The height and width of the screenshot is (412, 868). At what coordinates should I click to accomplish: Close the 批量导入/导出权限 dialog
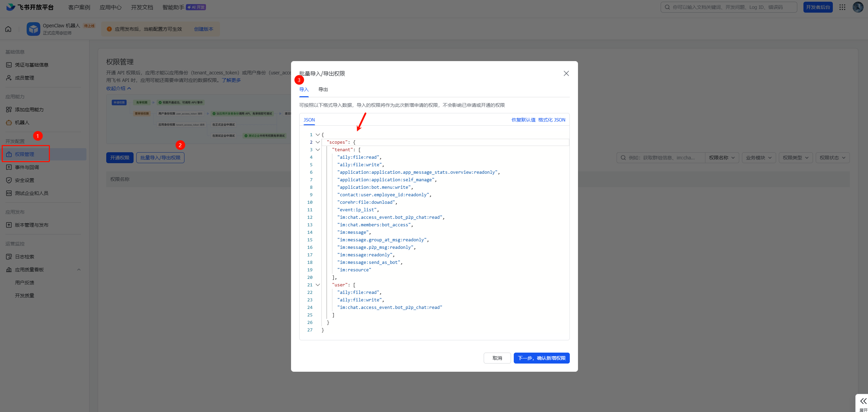[x=566, y=73]
